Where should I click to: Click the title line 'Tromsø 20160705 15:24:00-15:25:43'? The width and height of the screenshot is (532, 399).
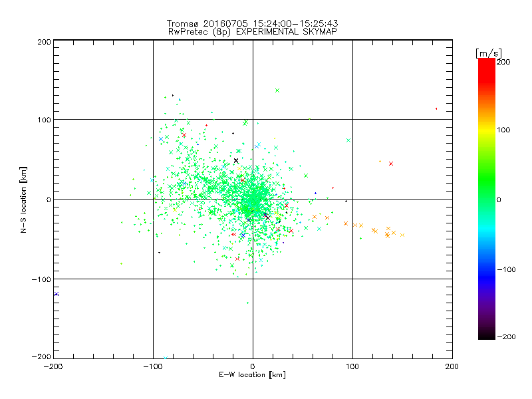pos(252,23)
